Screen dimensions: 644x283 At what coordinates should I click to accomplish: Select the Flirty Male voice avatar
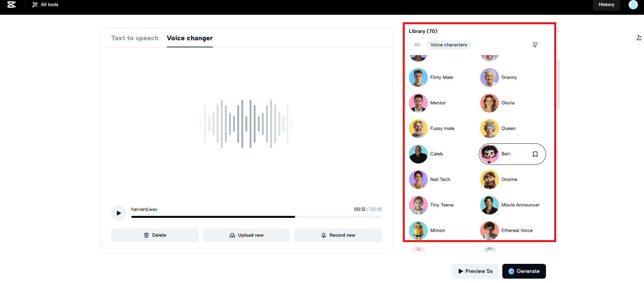(x=418, y=78)
